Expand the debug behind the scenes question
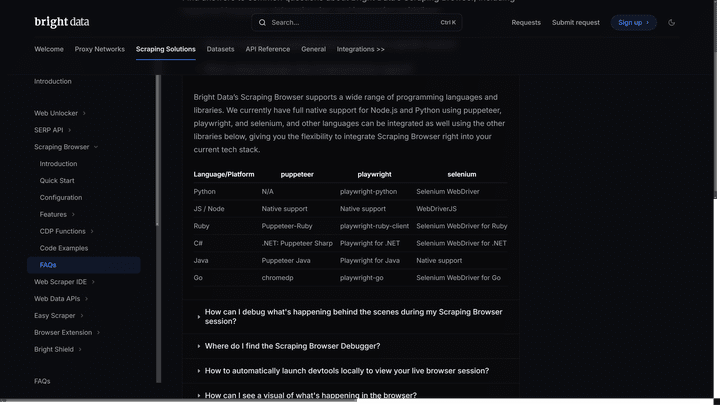Screen dimensions: 720x405 (351, 317)
